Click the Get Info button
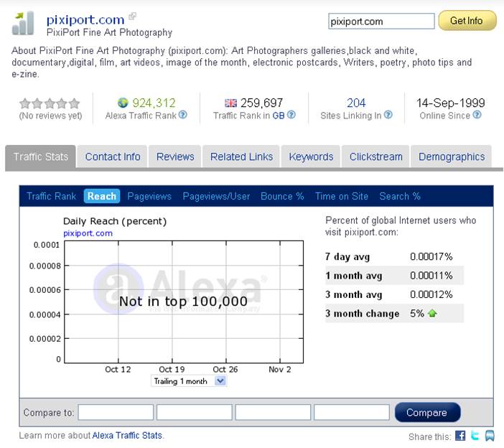 coord(467,21)
